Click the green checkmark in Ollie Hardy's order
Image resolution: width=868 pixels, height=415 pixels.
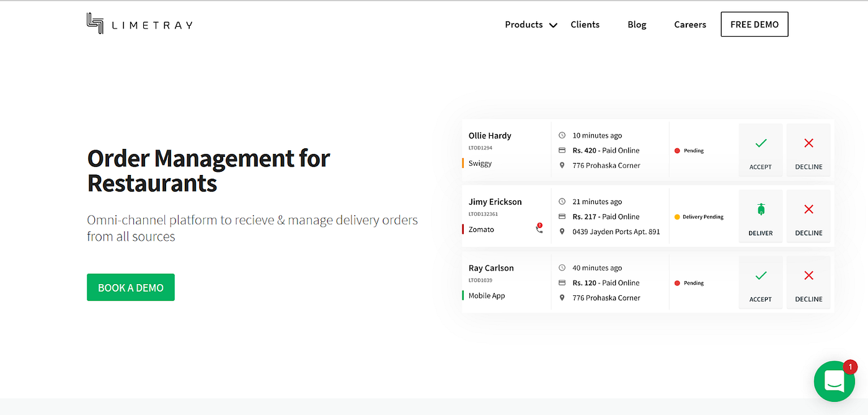tap(761, 143)
